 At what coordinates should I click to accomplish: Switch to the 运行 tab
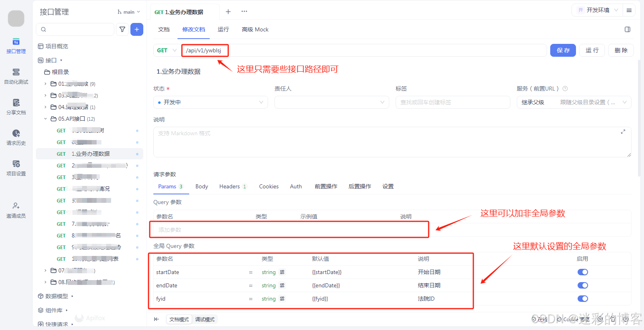point(223,29)
